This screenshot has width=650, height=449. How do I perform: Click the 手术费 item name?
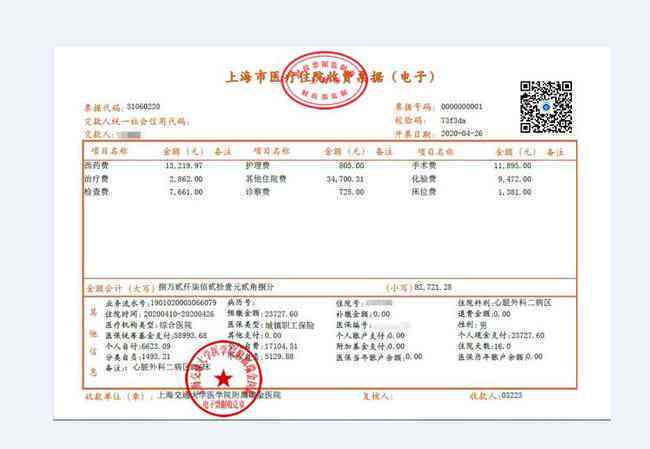[x=424, y=165]
